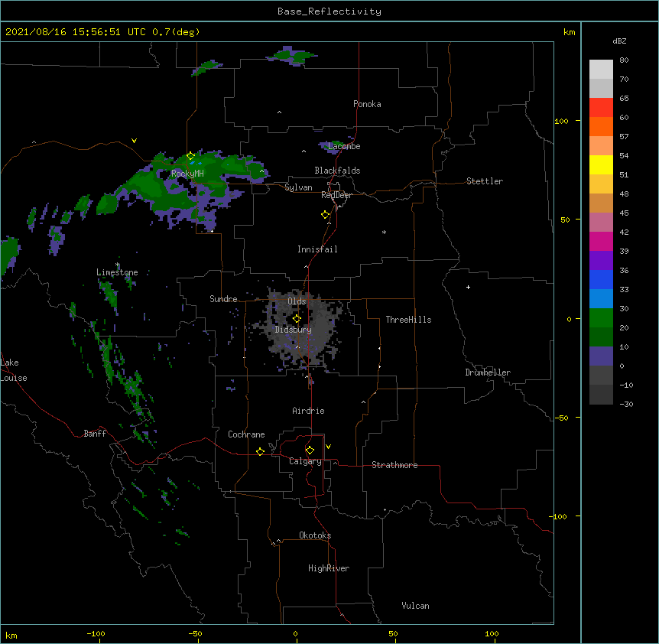659x644 pixels.
Task: Click the yellow marker above Calgary label
Action: [x=310, y=450]
